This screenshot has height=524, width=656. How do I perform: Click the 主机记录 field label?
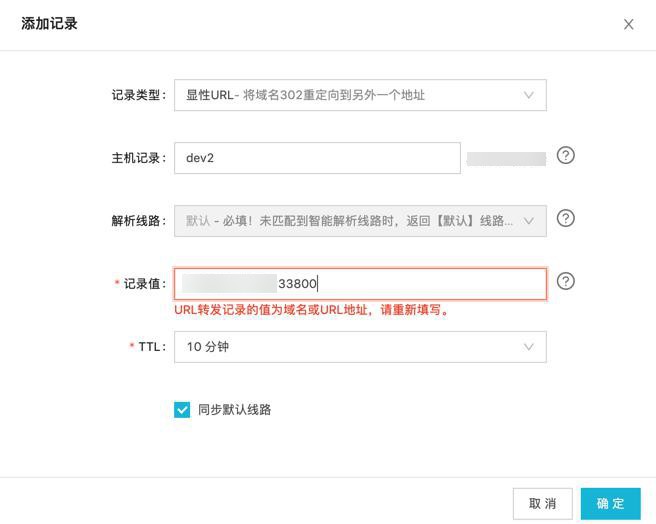pos(139,159)
